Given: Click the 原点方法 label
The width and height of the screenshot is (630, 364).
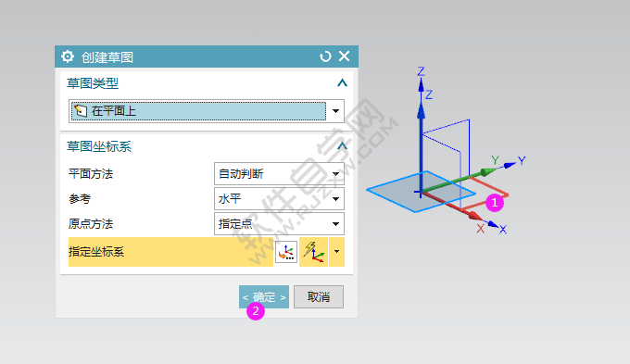Looking at the screenshot, I should point(91,224).
